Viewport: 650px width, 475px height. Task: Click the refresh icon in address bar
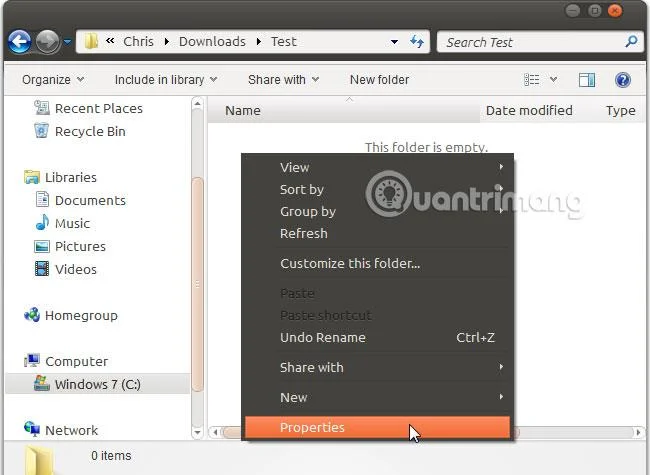tap(417, 41)
